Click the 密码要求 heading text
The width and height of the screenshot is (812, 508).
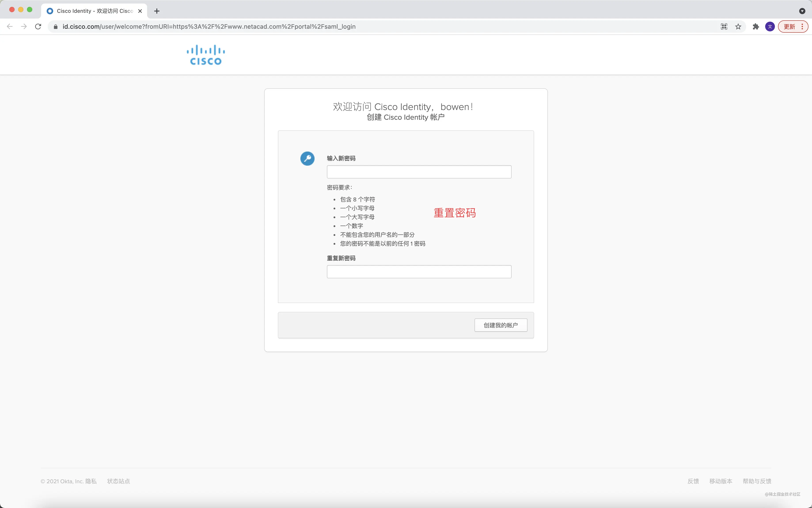click(339, 188)
